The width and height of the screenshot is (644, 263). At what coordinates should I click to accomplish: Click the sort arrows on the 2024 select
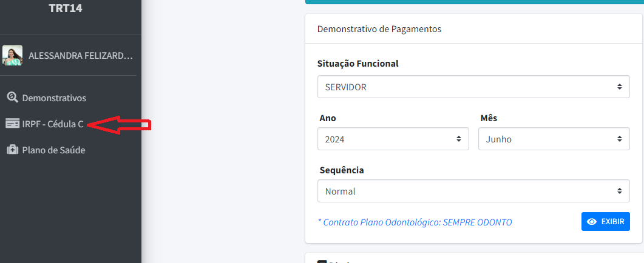pos(459,139)
